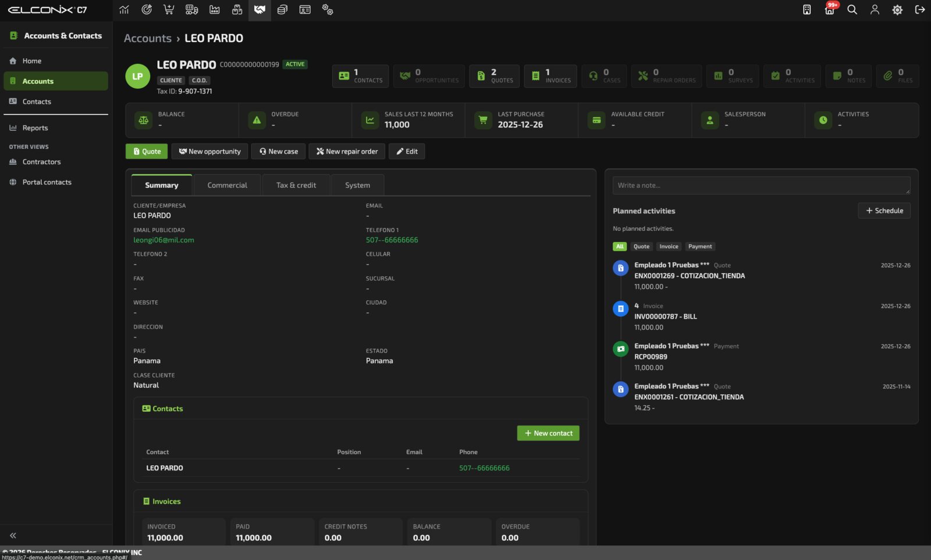
Task: Open Reports in sidebar
Action: [x=56, y=128]
